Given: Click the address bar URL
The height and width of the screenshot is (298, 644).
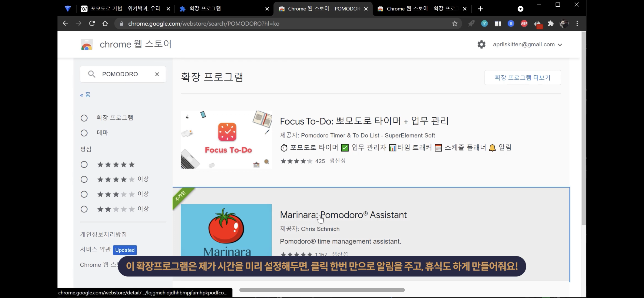Looking at the screenshot, I should click(203, 24).
